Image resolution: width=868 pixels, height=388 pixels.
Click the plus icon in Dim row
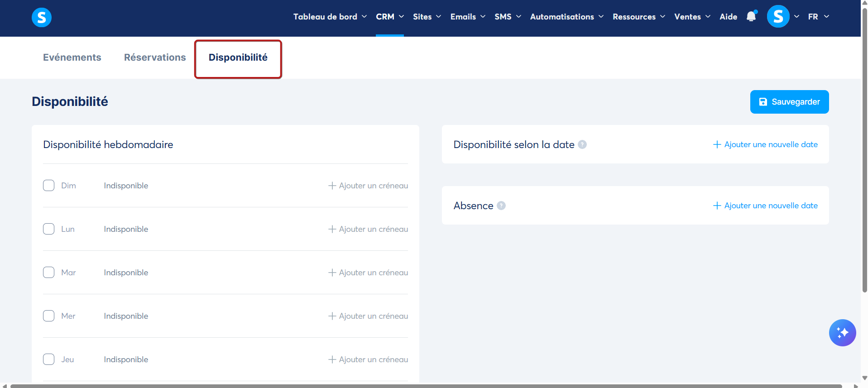(x=332, y=186)
